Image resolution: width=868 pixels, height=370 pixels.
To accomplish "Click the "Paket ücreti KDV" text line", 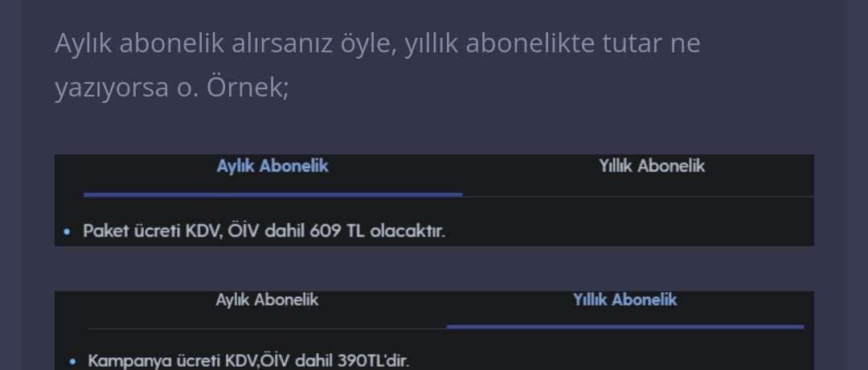I will pos(264,232).
